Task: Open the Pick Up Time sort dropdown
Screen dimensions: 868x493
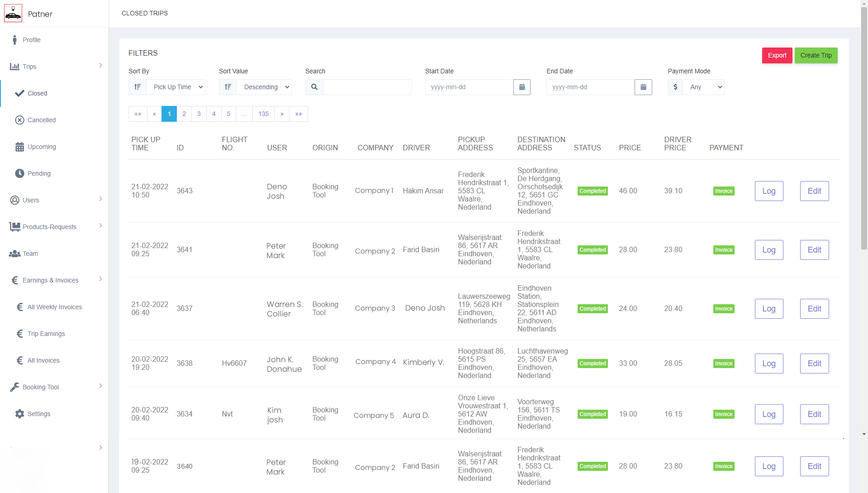Action: 176,87
